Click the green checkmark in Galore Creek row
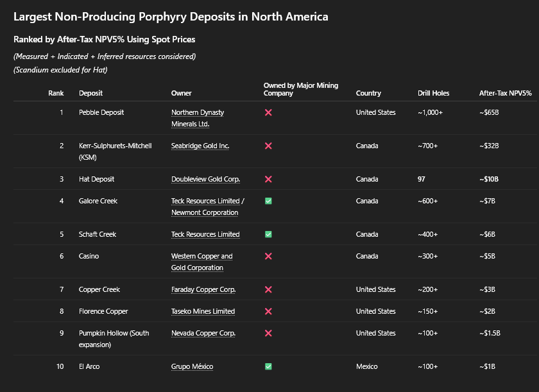Viewport: 539px width, 392px height. coord(268,201)
